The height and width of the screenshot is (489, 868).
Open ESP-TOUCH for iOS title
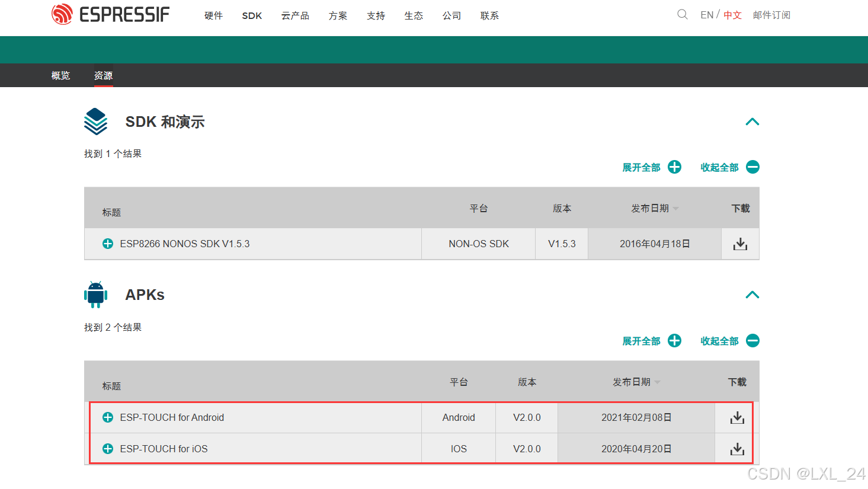tap(164, 449)
